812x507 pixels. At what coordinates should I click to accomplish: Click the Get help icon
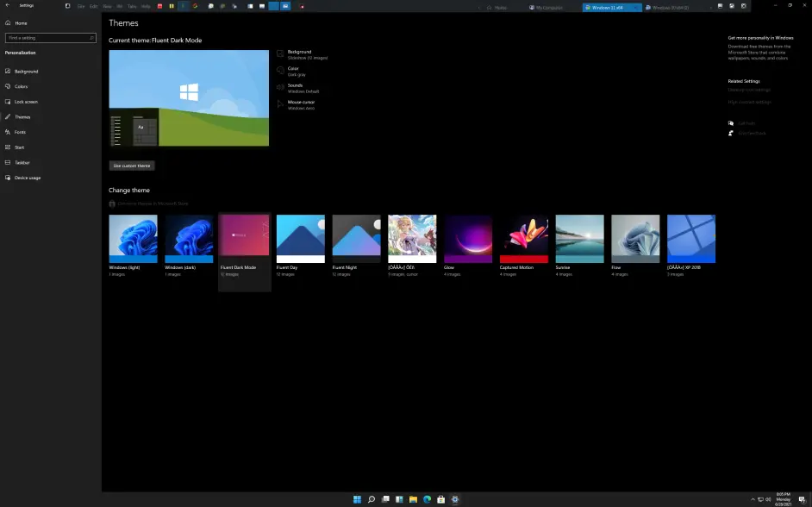(731, 123)
